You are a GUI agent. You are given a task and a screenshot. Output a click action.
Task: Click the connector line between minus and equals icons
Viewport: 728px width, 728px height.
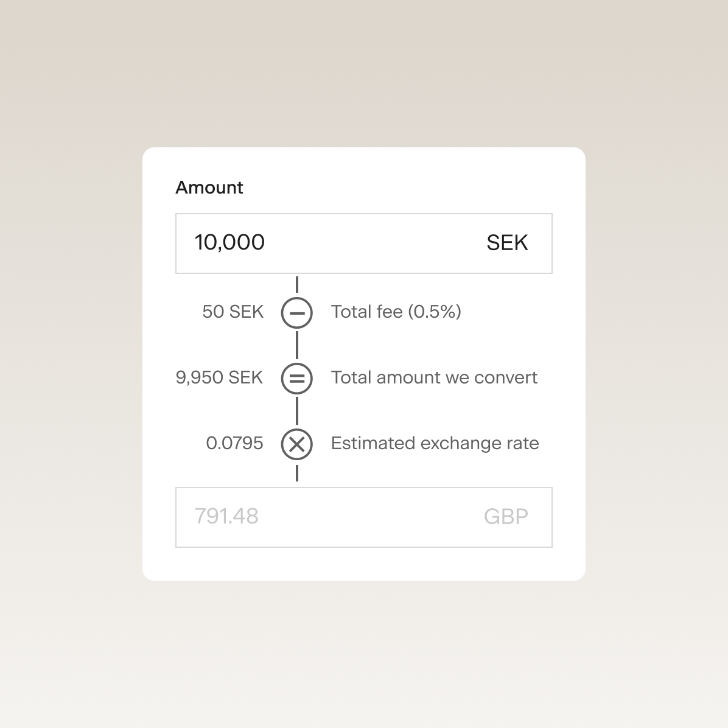click(297, 345)
